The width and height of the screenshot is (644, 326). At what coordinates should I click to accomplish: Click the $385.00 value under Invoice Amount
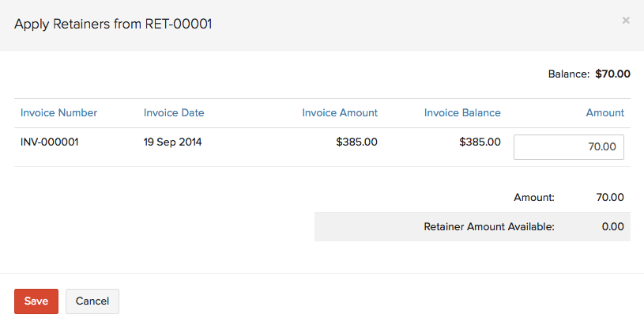point(356,142)
